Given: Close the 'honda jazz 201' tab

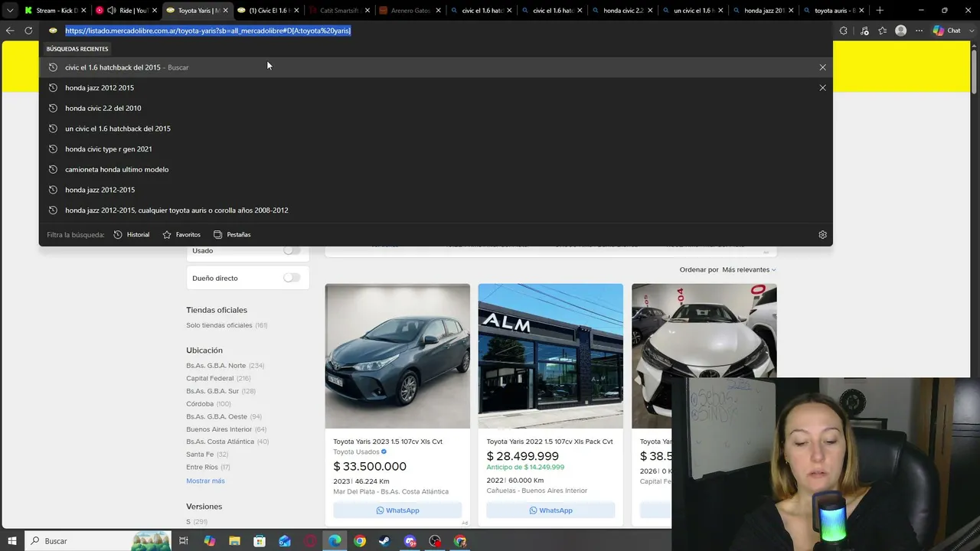Looking at the screenshot, I should click(x=792, y=11).
